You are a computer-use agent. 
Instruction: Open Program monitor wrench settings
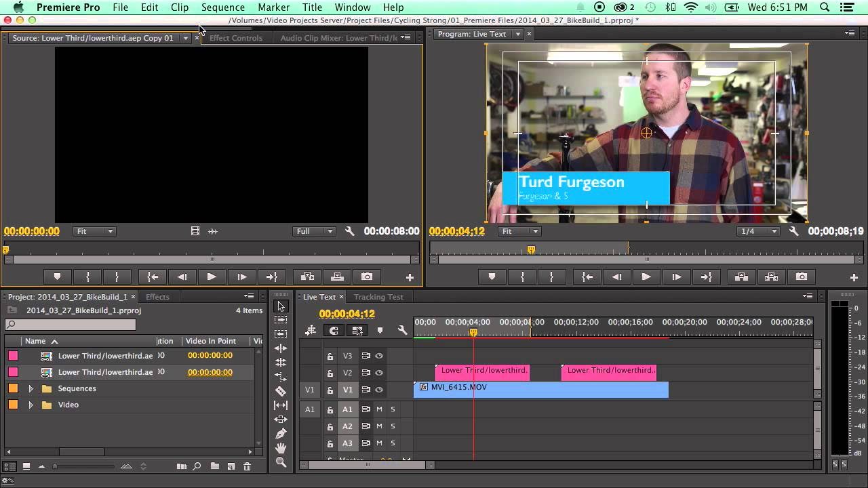(x=793, y=231)
